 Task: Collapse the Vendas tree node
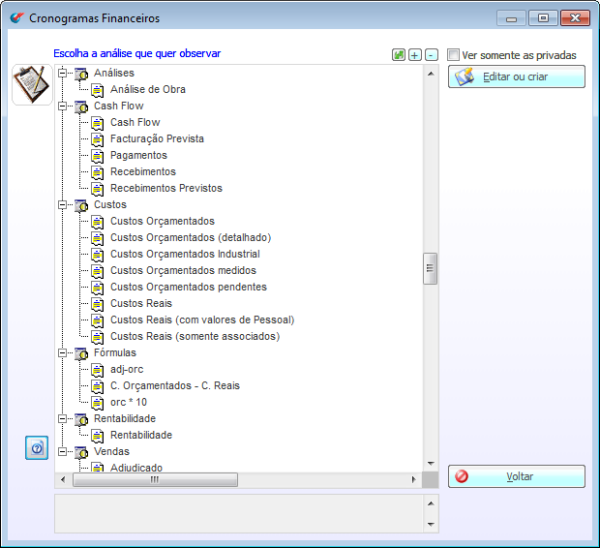pyautogui.click(x=62, y=452)
